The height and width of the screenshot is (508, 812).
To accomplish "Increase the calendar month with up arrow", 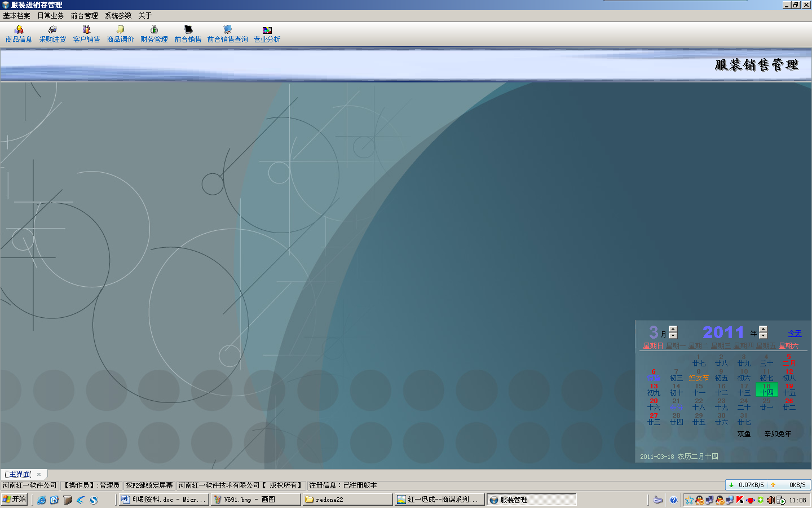I will pos(673,329).
